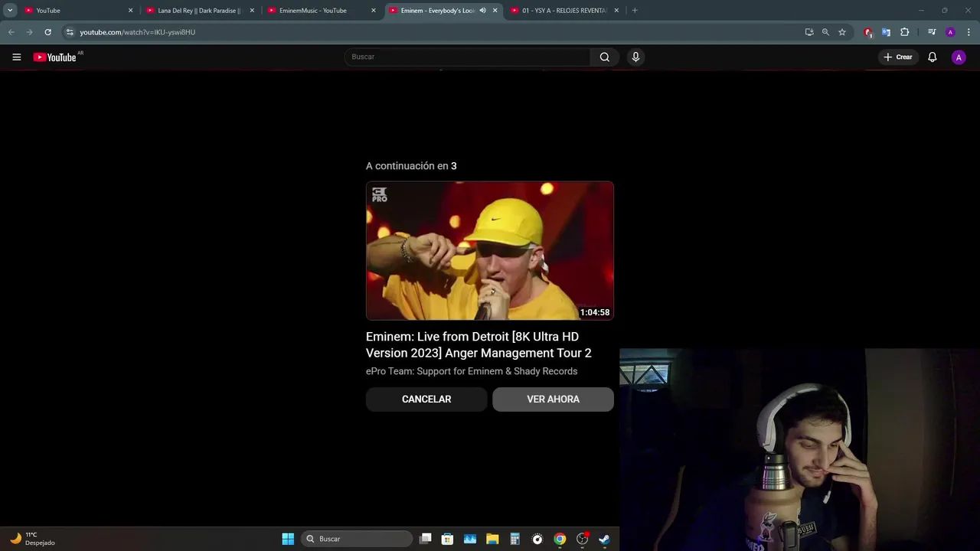The width and height of the screenshot is (980, 551).
Task: Open Microsoft Store from taskbar
Action: click(448, 539)
